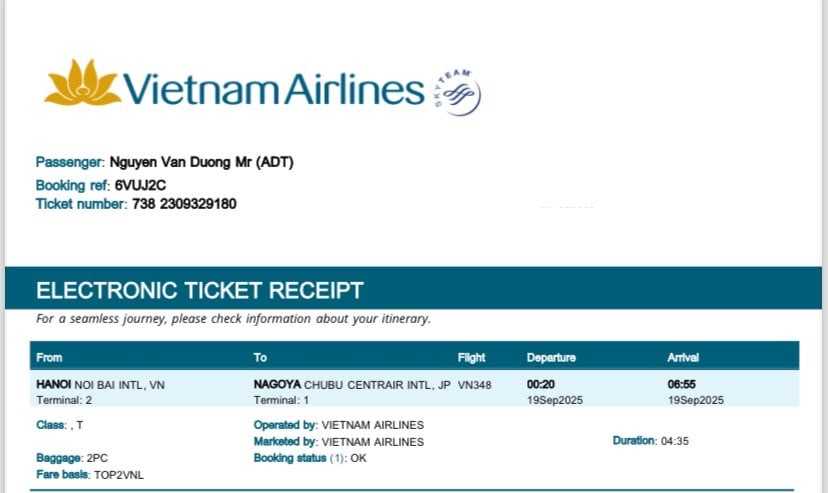The image size is (828, 493).
Task: Click the Arrival column header
Action: [683, 357]
